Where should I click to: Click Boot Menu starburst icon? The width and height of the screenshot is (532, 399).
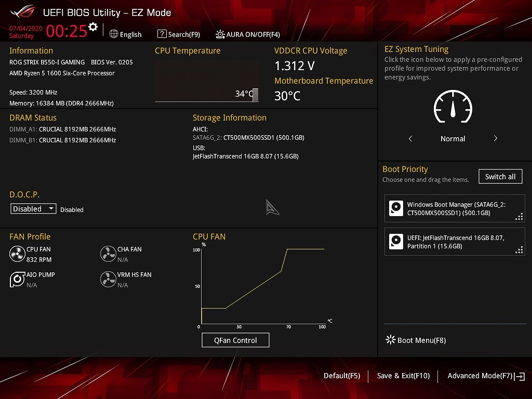pos(391,340)
